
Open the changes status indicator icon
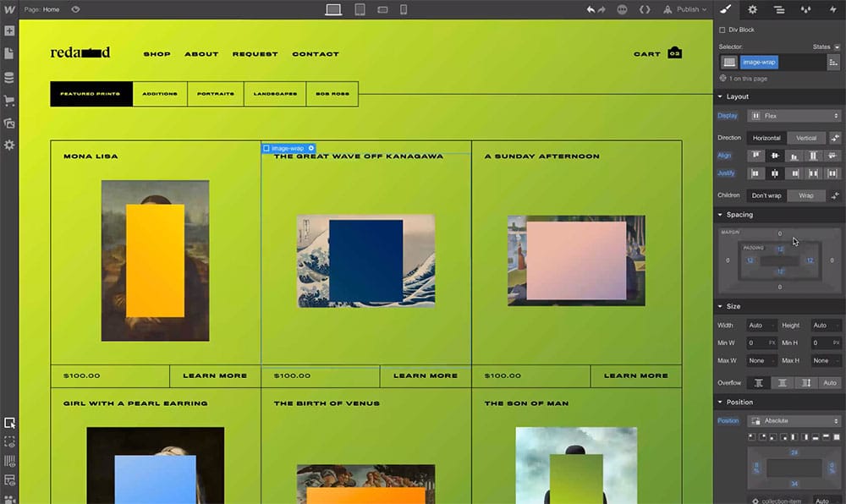(x=622, y=9)
